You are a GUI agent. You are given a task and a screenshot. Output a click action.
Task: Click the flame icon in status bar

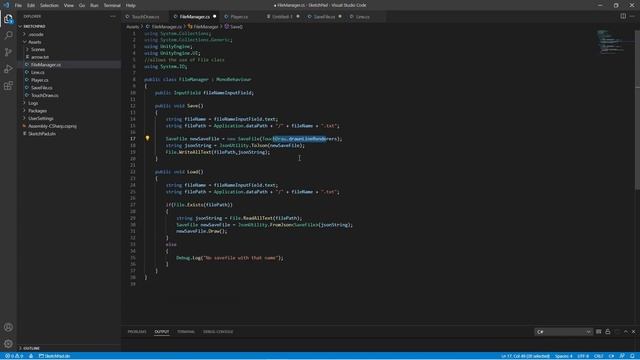point(31,356)
